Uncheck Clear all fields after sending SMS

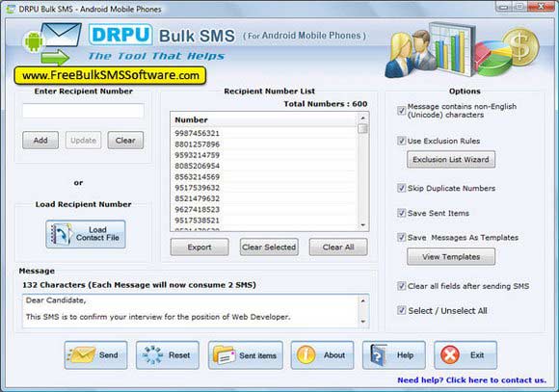[402, 286]
